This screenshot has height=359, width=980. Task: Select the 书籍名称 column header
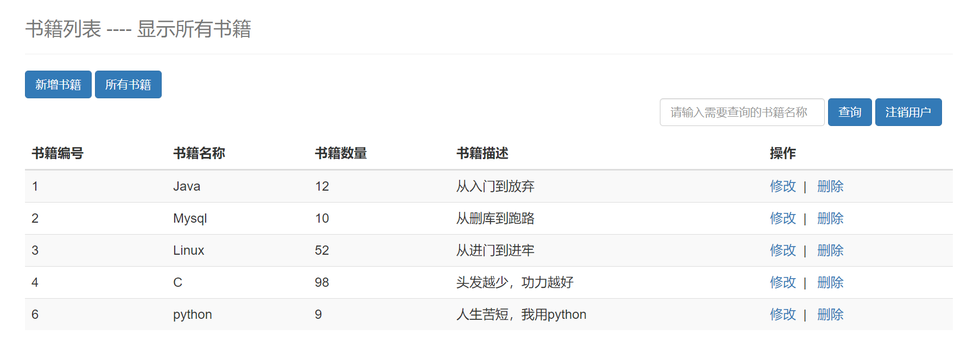point(199,153)
